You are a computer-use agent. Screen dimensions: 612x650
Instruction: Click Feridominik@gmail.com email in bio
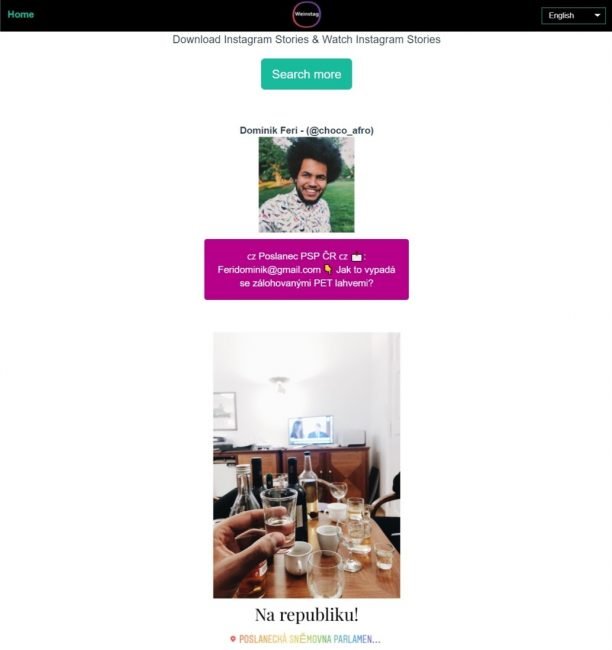click(x=269, y=270)
